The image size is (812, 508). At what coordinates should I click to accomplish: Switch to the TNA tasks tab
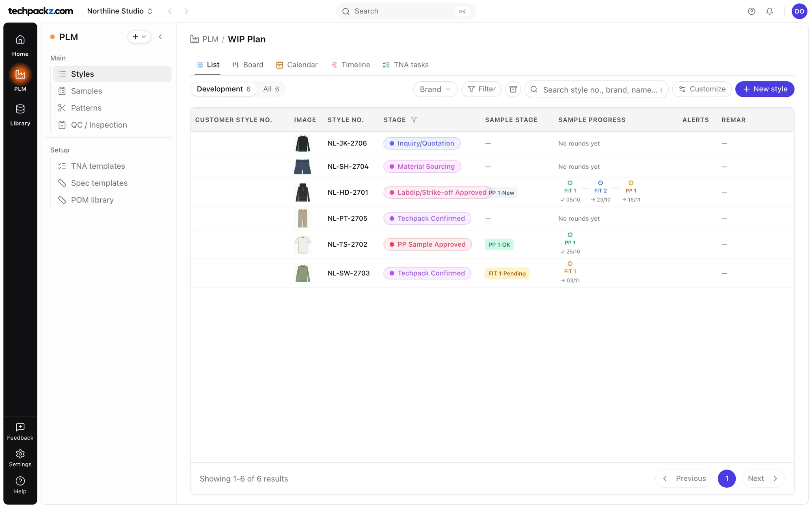[x=406, y=65]
